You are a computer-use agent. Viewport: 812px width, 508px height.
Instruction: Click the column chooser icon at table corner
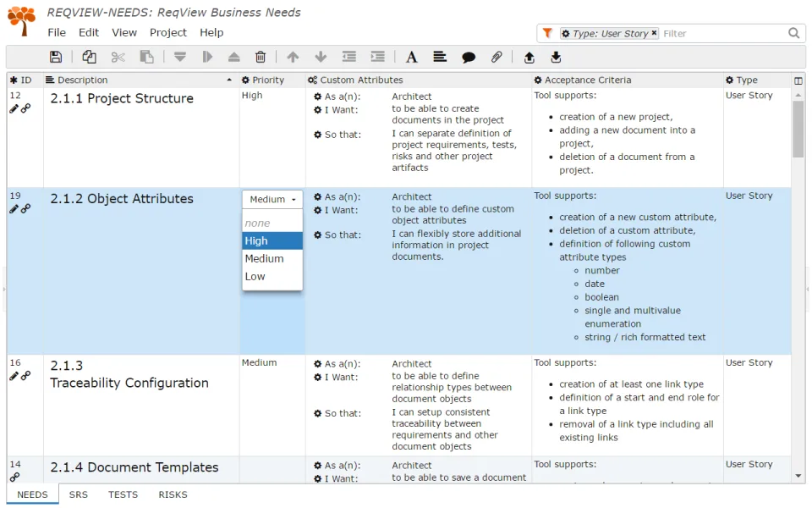(798, 80)
